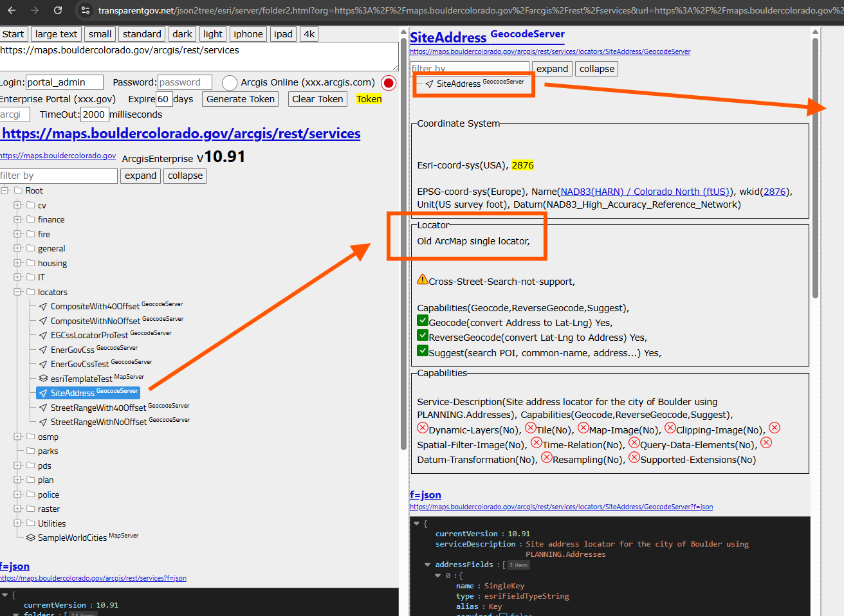Viewport: 844px width, 616px height.
Task: Click the SampleWorldCities MapServer icon
Action: tap(30, 538)
